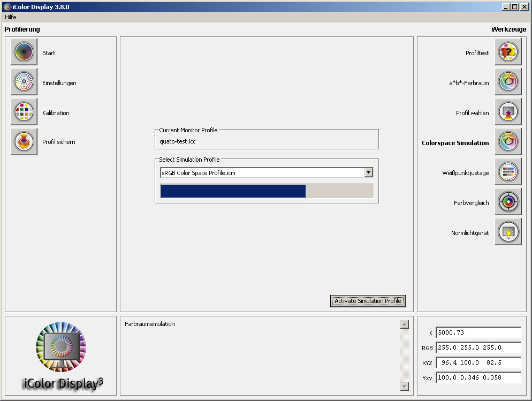Click the a*b*-Farbraum label
The image size is (532, 401).
point(469,83)
